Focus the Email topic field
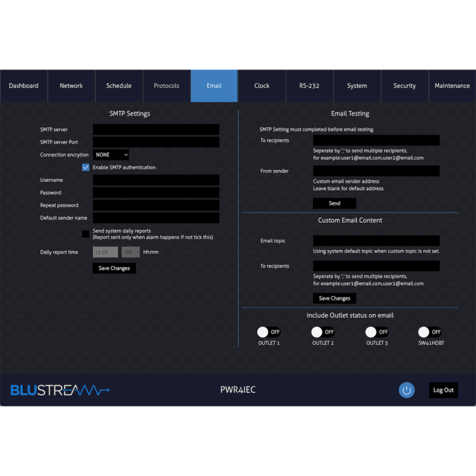 coord(376,241)
